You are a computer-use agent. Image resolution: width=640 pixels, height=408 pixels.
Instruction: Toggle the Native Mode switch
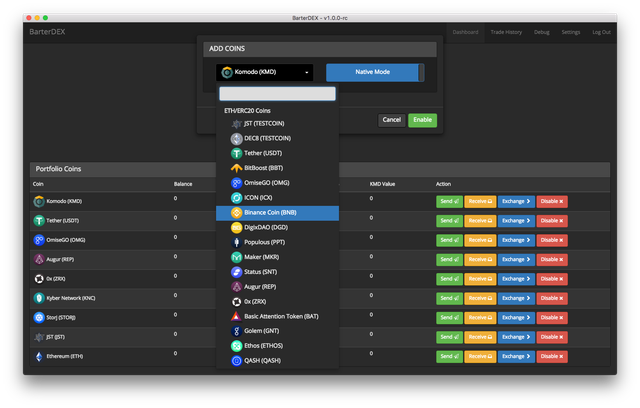(375, 72)
